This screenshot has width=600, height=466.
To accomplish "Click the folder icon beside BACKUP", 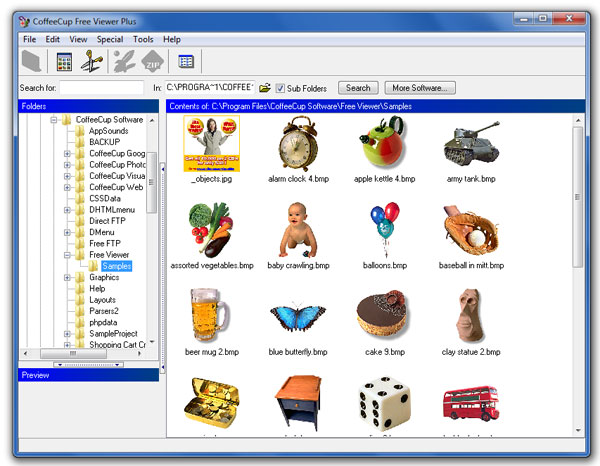I will point(80,142).
